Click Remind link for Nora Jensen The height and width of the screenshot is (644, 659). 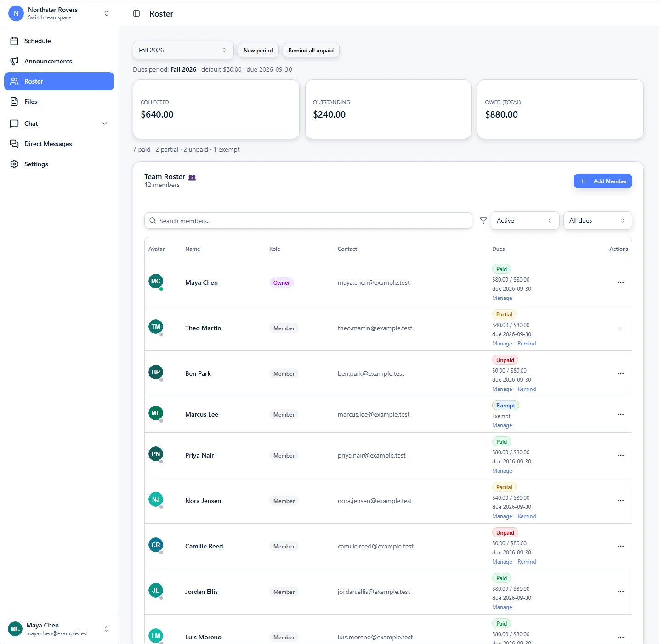(527, 516)
